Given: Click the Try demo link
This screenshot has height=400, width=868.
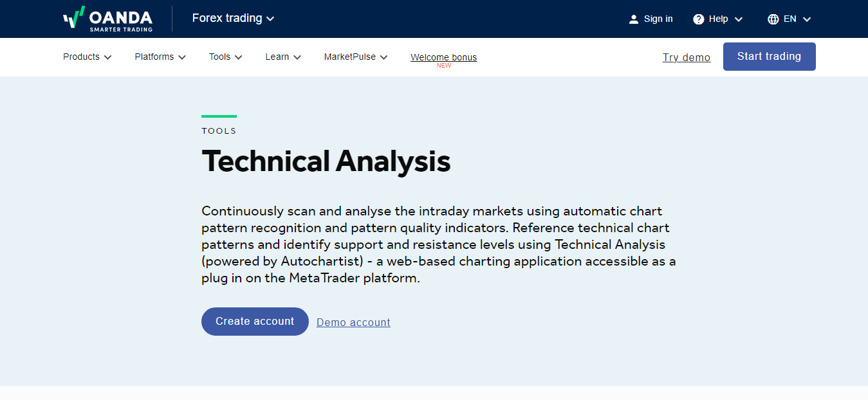Looking at the screenshot, I should click(687, 57).
